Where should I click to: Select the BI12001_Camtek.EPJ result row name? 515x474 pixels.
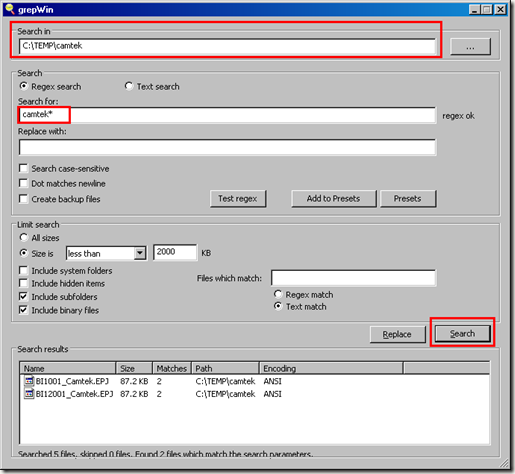click(x=74, y=394)
